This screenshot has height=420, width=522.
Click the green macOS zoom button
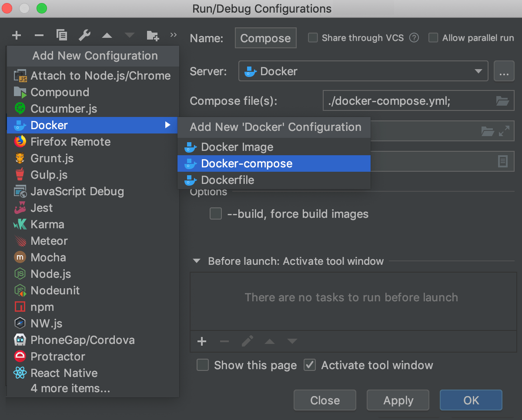[x=41, y=8]
